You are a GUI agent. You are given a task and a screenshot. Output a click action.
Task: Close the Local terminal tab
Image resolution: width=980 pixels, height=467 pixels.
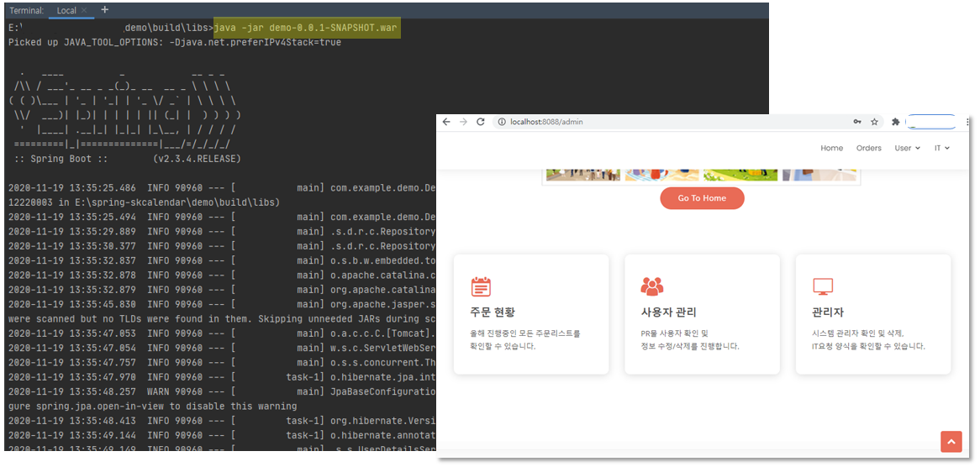pyautogui.click(x=84, y=11)
